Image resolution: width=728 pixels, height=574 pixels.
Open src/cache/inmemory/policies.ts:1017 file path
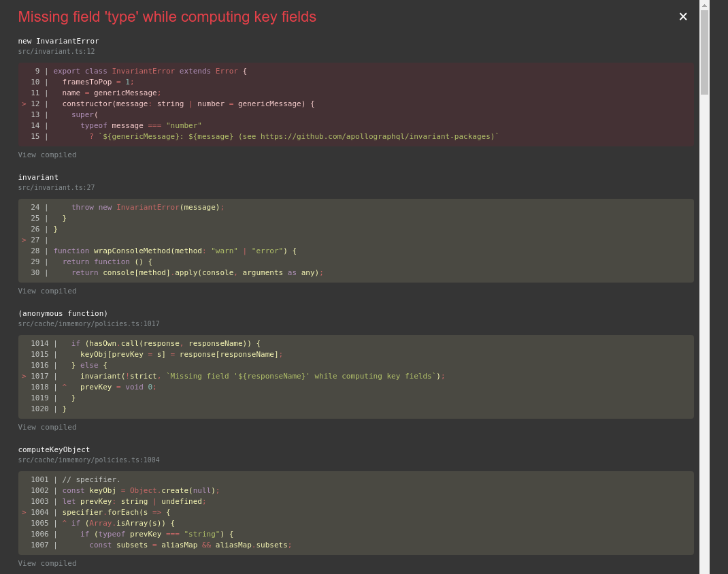click(x=88, y=324)
